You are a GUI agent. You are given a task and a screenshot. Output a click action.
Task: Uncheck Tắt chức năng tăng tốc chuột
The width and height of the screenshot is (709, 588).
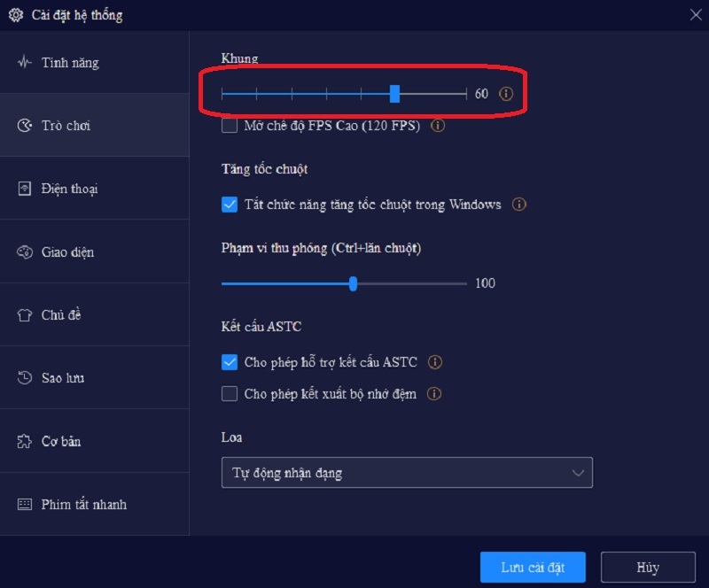click(x=230, y=205)
